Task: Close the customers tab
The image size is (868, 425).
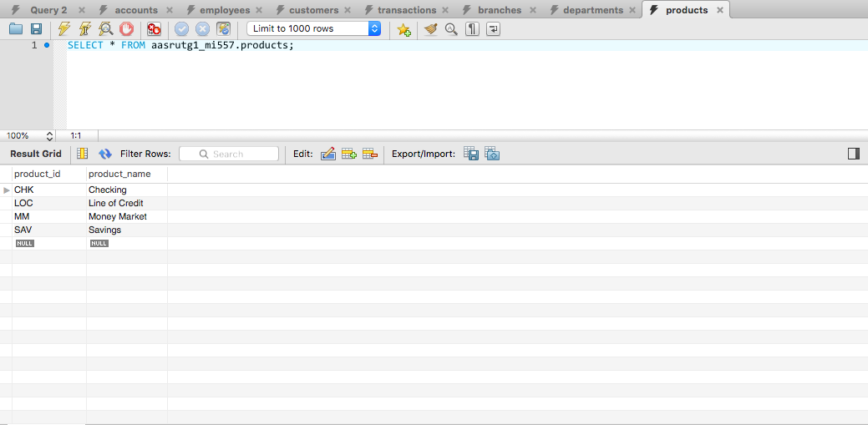Action: pos(348,10)
